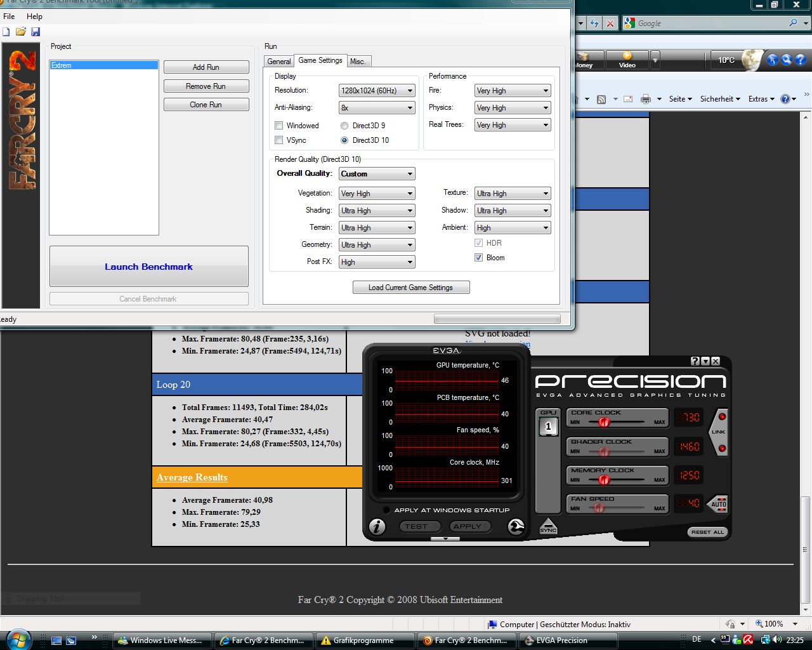Screen dimensions: 812x650
Task: Open the Overall Quality dropdown
Action: coord(377,174)
